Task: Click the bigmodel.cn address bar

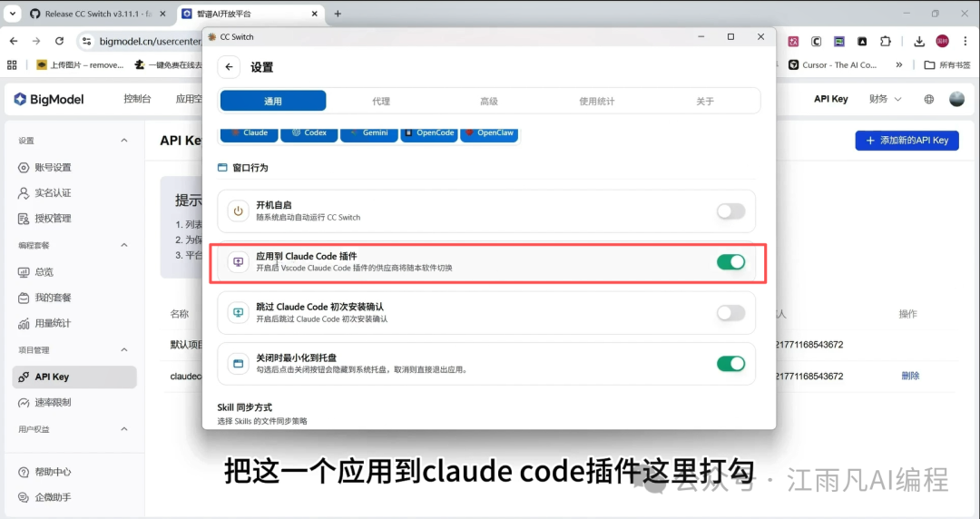Action: tap(149, 41)
